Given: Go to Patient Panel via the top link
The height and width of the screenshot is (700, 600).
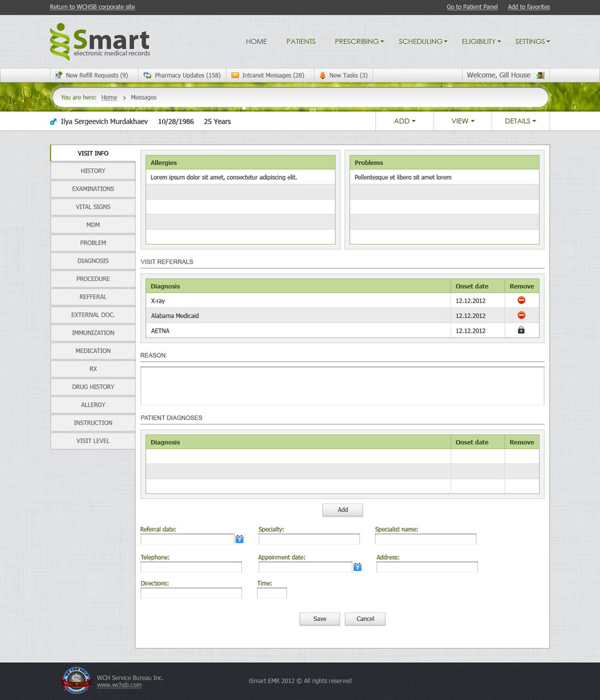Looking at the screenshot, I should coord(472,6).
